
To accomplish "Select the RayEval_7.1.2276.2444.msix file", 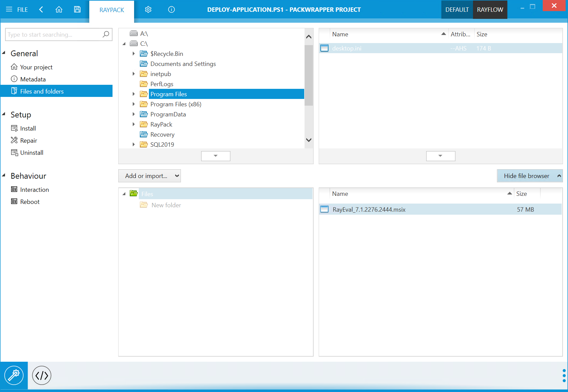I will (369, 209).
